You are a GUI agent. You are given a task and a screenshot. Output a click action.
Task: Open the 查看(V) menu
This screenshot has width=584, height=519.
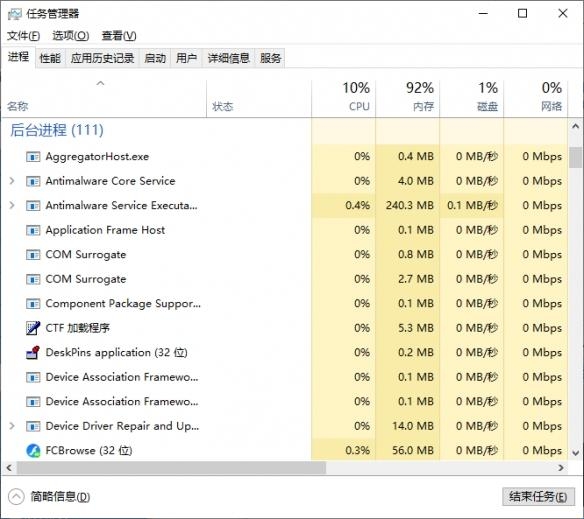[119, 36]
